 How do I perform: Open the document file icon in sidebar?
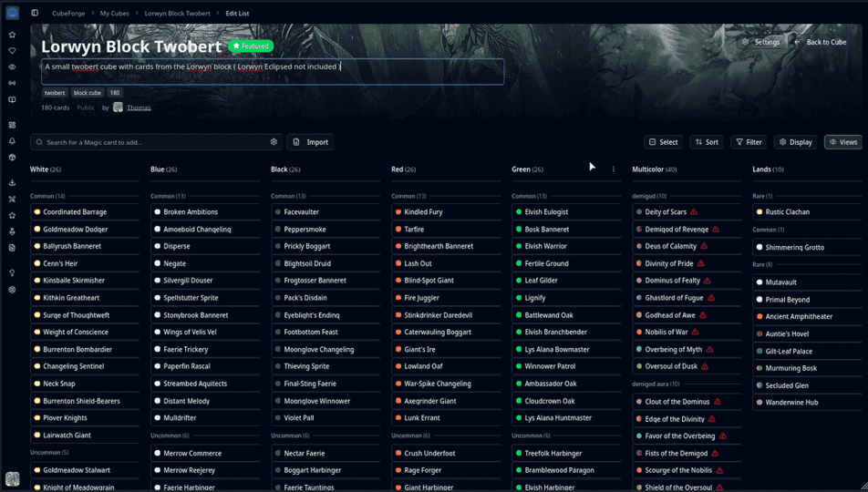[12, 248]
